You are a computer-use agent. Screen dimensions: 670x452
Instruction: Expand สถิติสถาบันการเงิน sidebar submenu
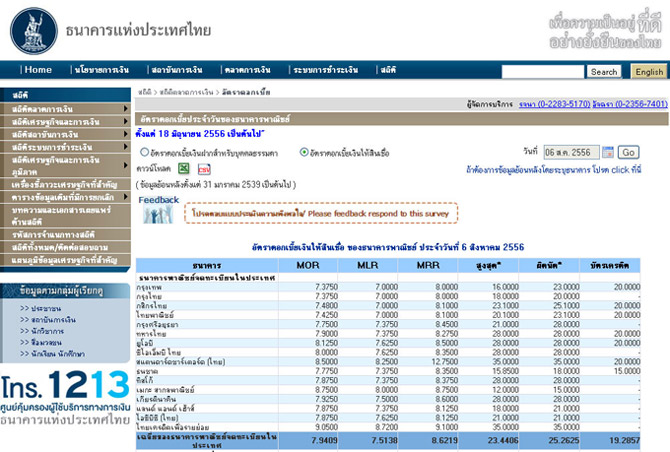tap(125, 134)
